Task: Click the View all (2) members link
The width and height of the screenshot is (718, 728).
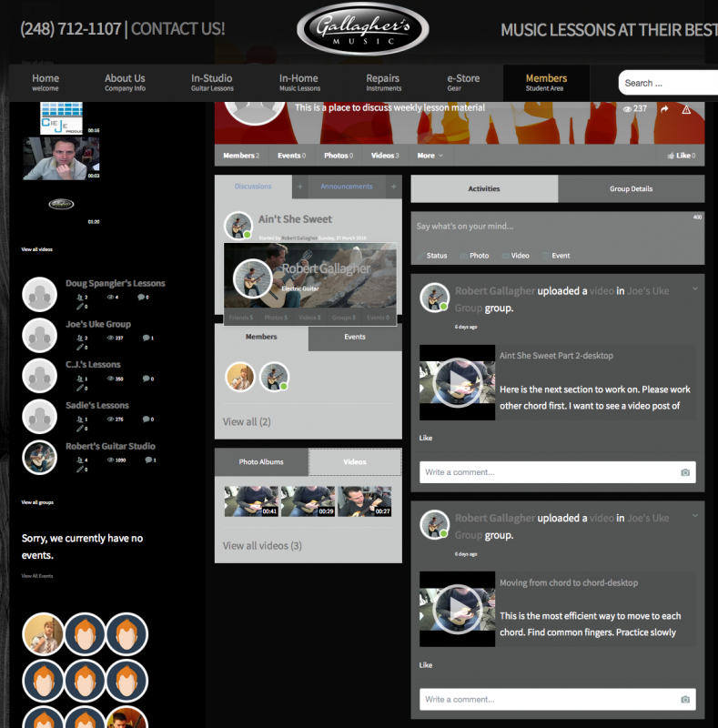Action: coord(247,421)
